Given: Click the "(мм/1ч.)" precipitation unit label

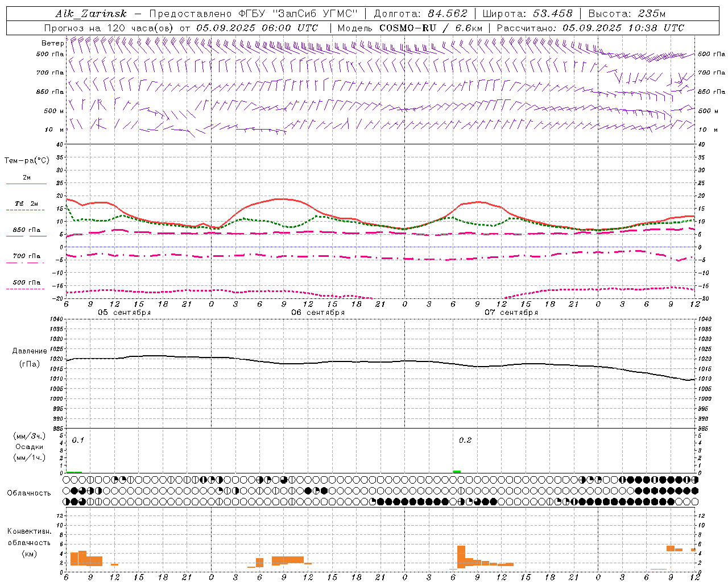Looking at the screenshot, I should tap(30, 458).
